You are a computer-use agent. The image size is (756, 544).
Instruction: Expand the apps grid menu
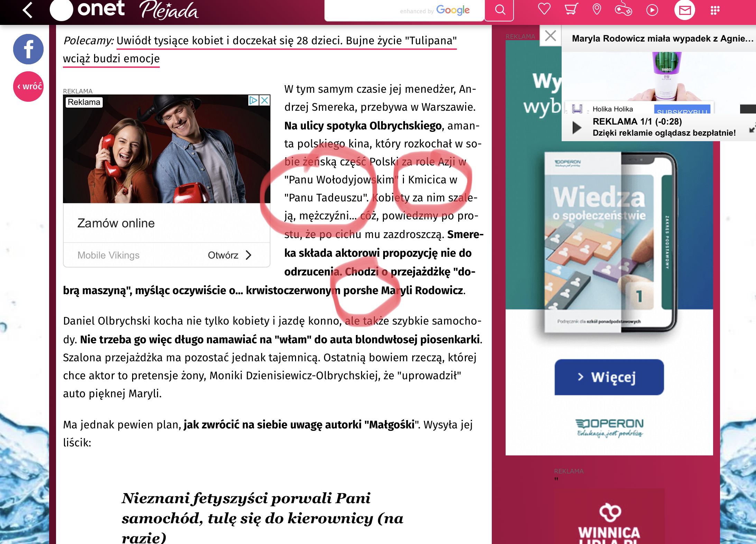pos(715,10)
